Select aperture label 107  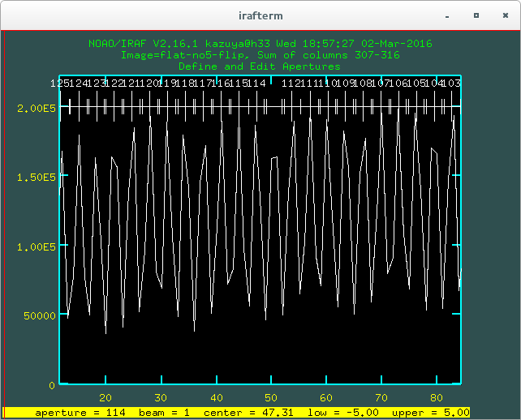click(x=381, y=83)
